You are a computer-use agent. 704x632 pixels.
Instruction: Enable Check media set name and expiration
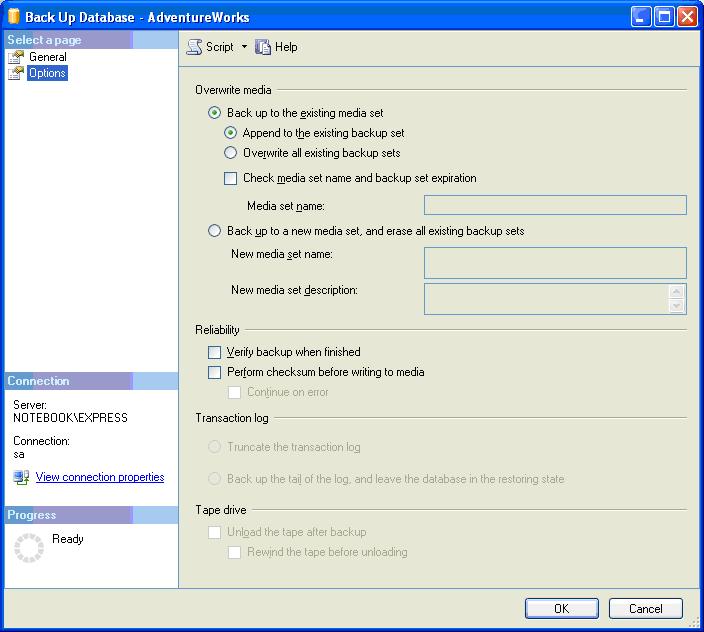pyautogui.click(x=230, y=179)
